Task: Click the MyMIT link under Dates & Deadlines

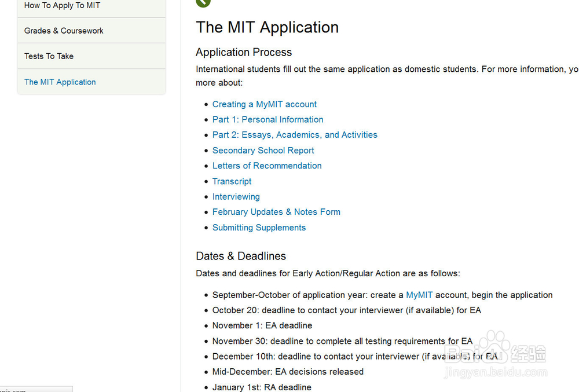Action: pos(419,295)
